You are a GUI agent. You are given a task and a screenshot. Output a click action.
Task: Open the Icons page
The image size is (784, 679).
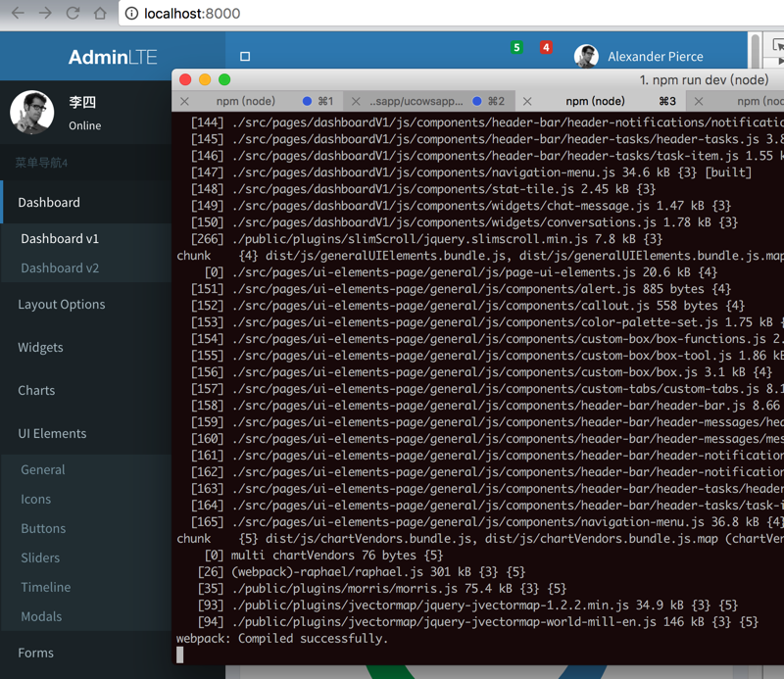(x=36, y=499)
